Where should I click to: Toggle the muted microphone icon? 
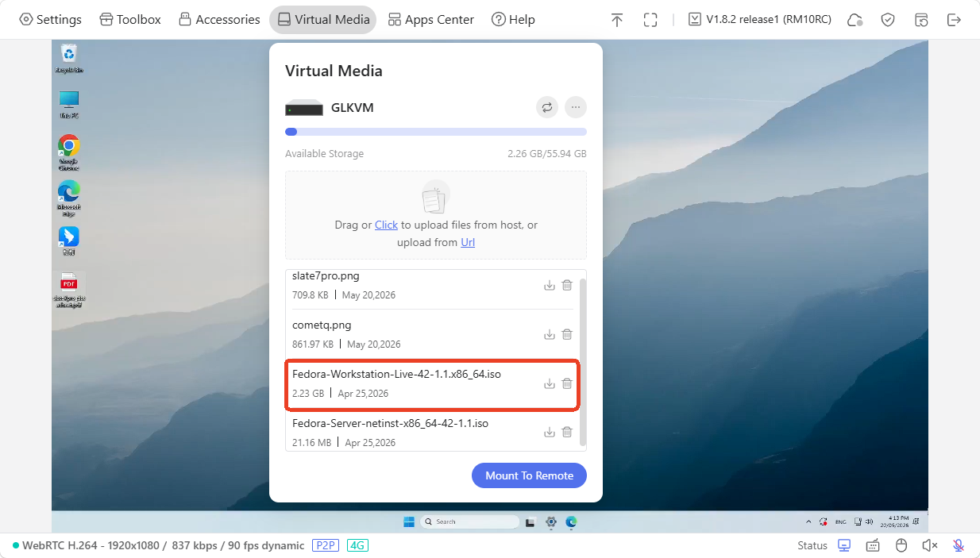[x=959, y=545]
